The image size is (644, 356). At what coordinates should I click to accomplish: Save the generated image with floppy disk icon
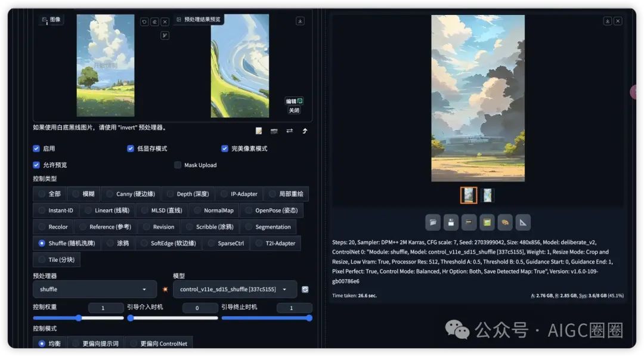pyautogui.click(x=451, y=222)
